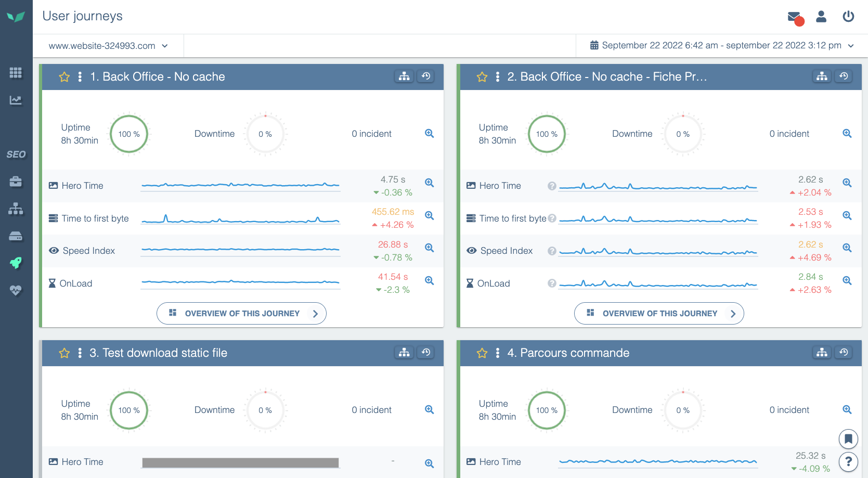
Task: Open the heartbeat monitoring icon in sidebar
Action: coord(16,290)
